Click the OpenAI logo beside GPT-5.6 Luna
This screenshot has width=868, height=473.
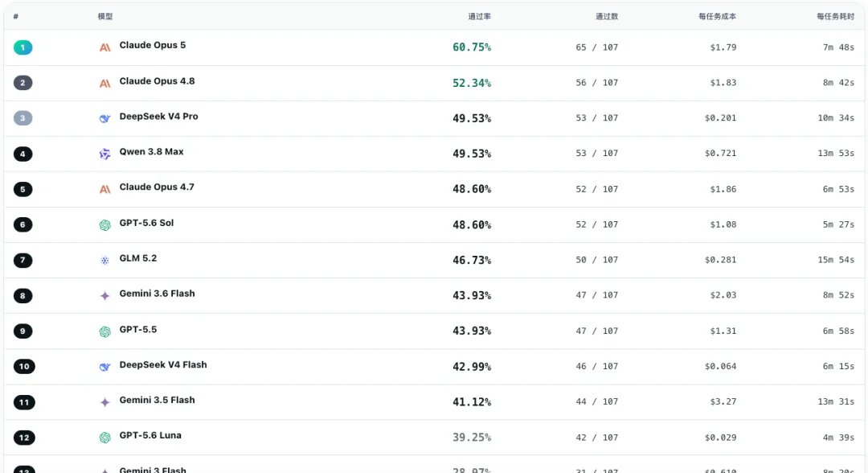(104, 438)
